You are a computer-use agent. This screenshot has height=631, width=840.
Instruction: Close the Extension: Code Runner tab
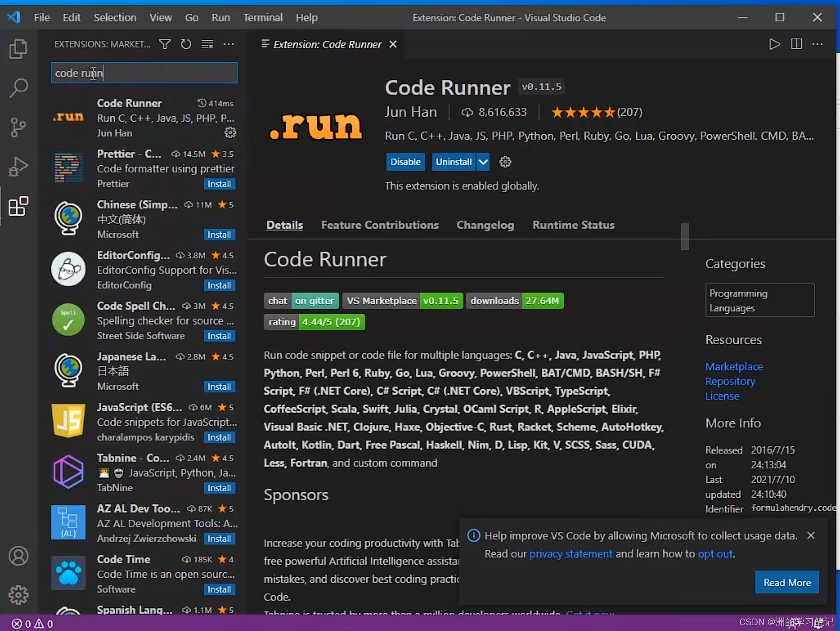tap(393, 44)
